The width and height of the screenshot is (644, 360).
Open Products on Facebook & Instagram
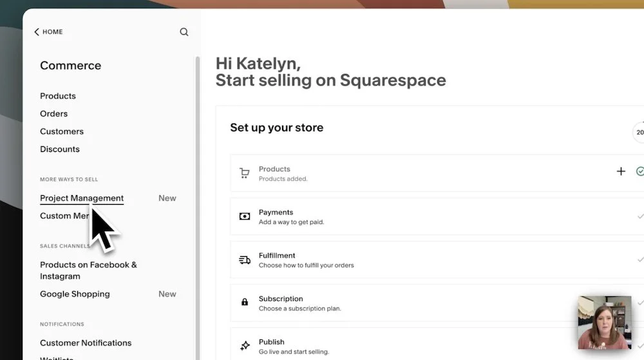88,270
